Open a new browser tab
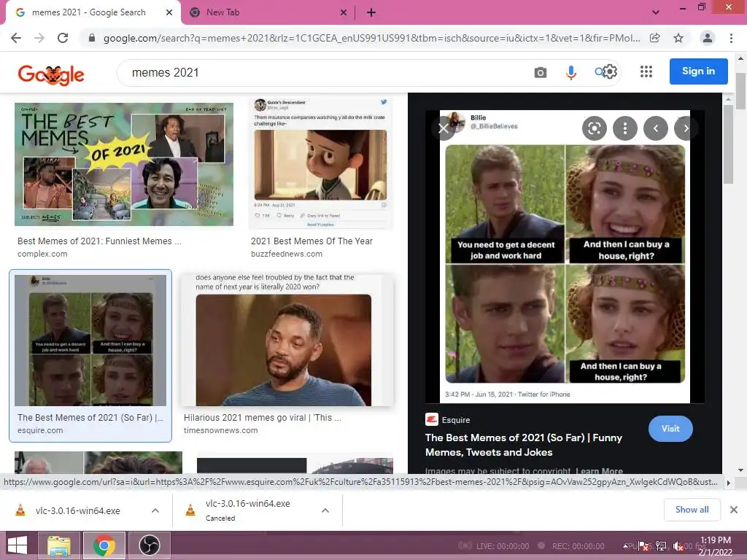747x560 pixels. click(x=371, y=13)
